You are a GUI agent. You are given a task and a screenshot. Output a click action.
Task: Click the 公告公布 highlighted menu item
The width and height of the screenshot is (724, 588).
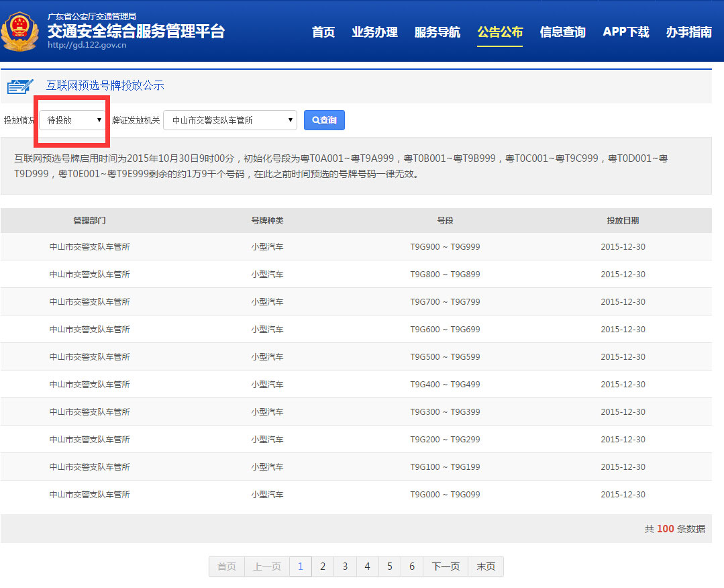coord(500,32)
